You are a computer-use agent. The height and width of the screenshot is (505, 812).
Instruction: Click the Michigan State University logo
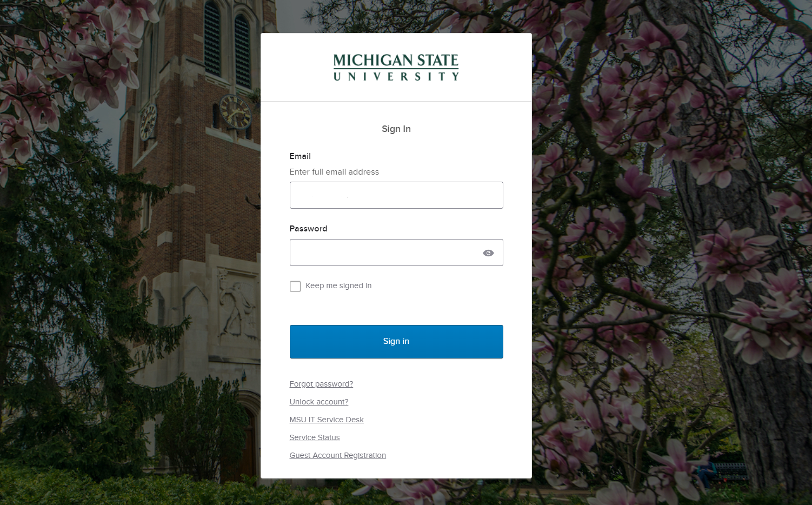point(396,67)
